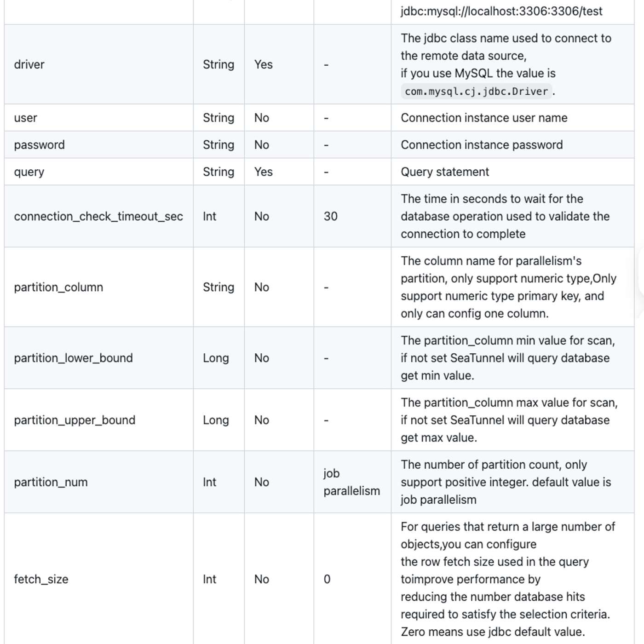Image resolution: width=644 pixels, height=644 pixels.
Task: Click the partition_column option name
Action: (x=58, y=287)
